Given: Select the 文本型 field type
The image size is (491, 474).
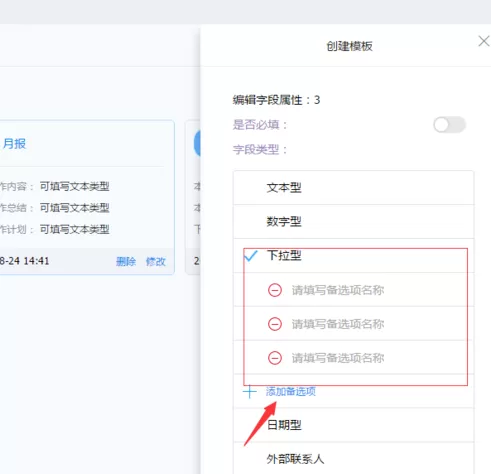Looking at the screenshot, I should click(x=353, y=188).
